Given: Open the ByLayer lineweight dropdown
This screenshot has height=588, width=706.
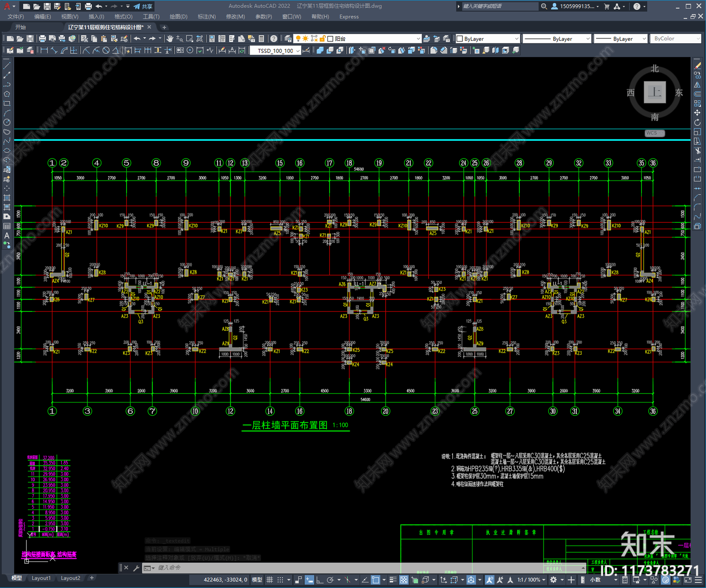Looking at the screenshot, I should pos(620,39).
